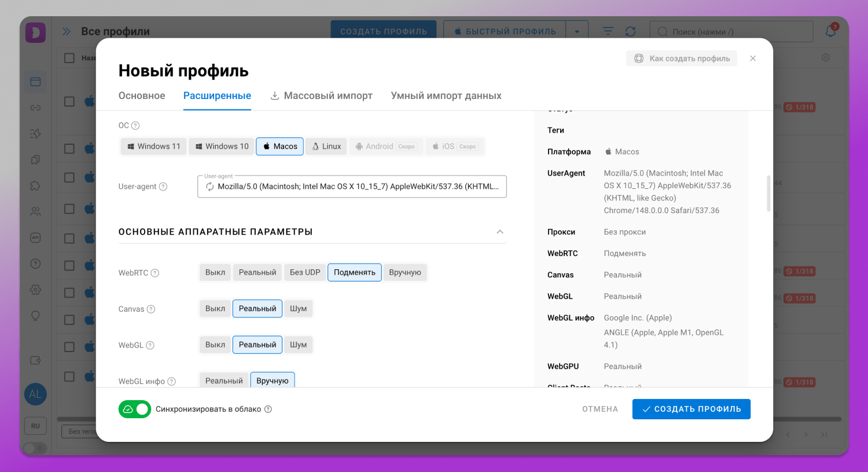
Task: Click the Без тегов filter at the bottom
Action: [79, 431]
